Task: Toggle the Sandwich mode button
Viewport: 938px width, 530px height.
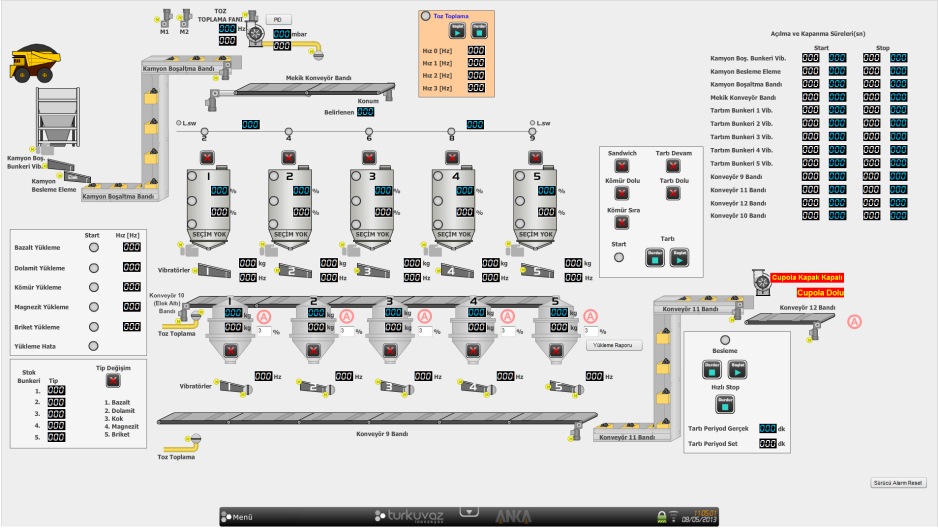Action: [622, 166]
